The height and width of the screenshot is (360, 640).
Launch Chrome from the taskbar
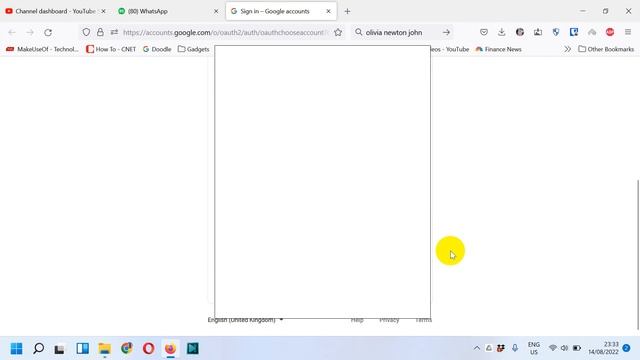pos(127,349)
